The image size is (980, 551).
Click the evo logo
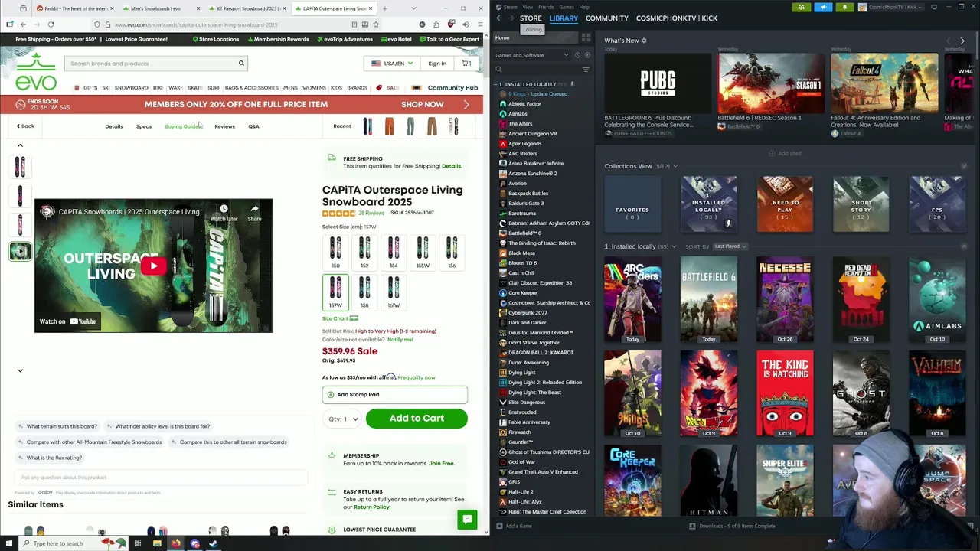point(36,71)
